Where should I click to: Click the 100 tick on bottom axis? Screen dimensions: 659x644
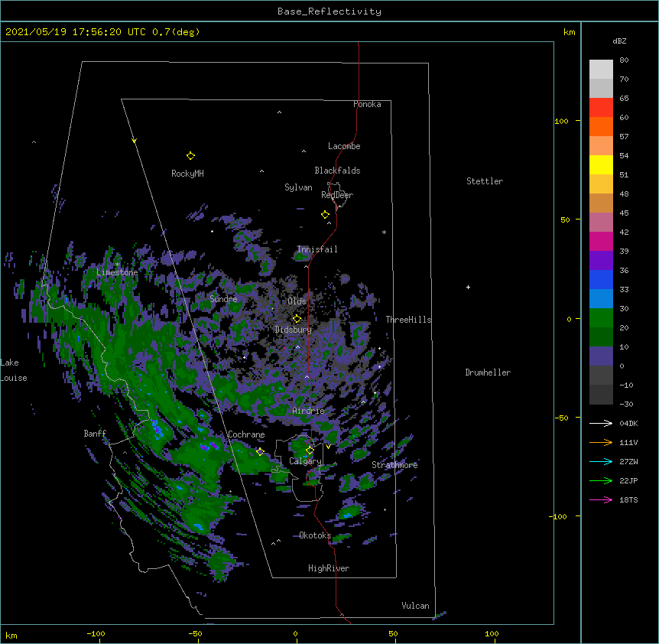pyautogui.click(x=492, y=633)
